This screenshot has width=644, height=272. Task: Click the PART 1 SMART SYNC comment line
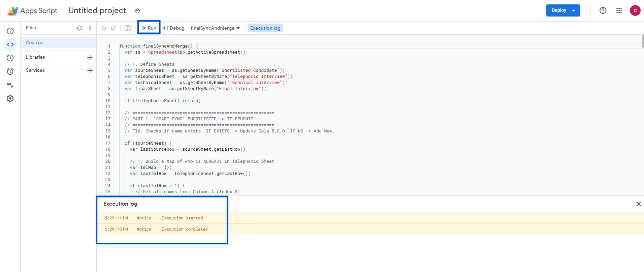(189, 119)
